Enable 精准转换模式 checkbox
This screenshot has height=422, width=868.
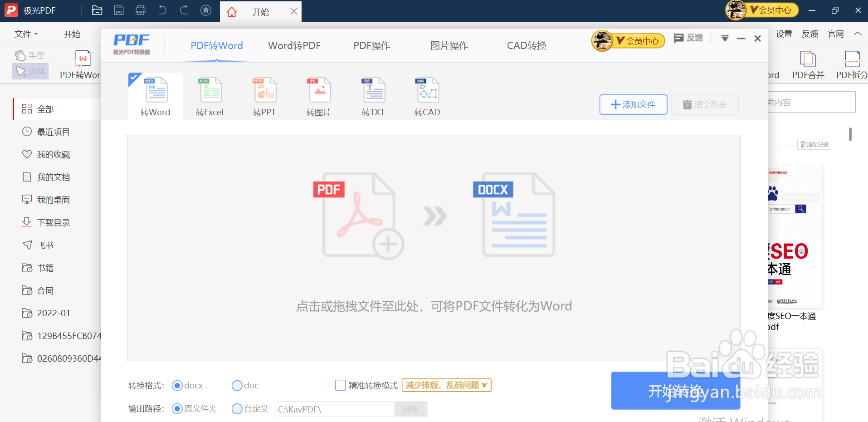point(341,385)
